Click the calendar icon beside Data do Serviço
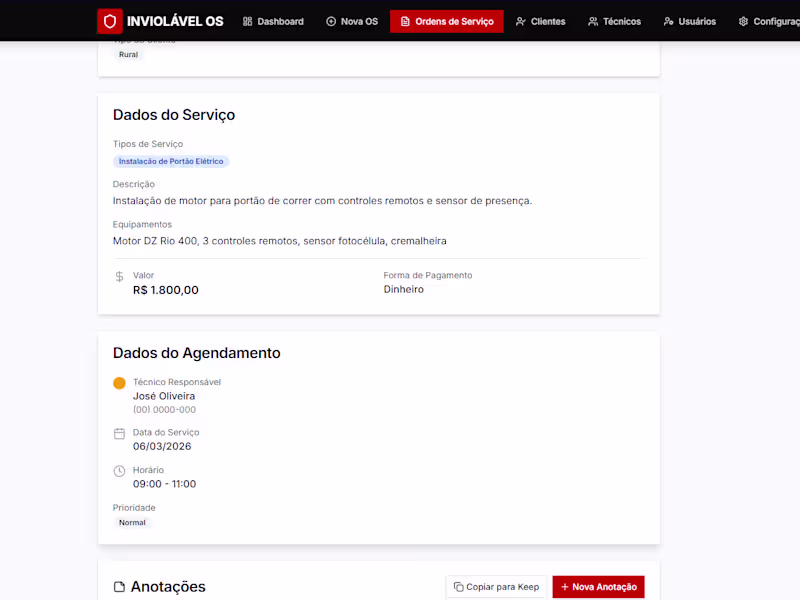This screenshot has height=600, width=800. pyautogui.click(x=119, y=433)
